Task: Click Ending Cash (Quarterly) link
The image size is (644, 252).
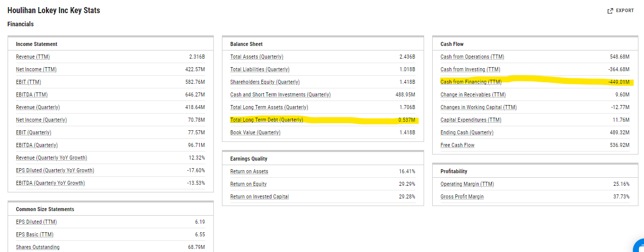Action: pyautogui.click(x=467, y=132)
